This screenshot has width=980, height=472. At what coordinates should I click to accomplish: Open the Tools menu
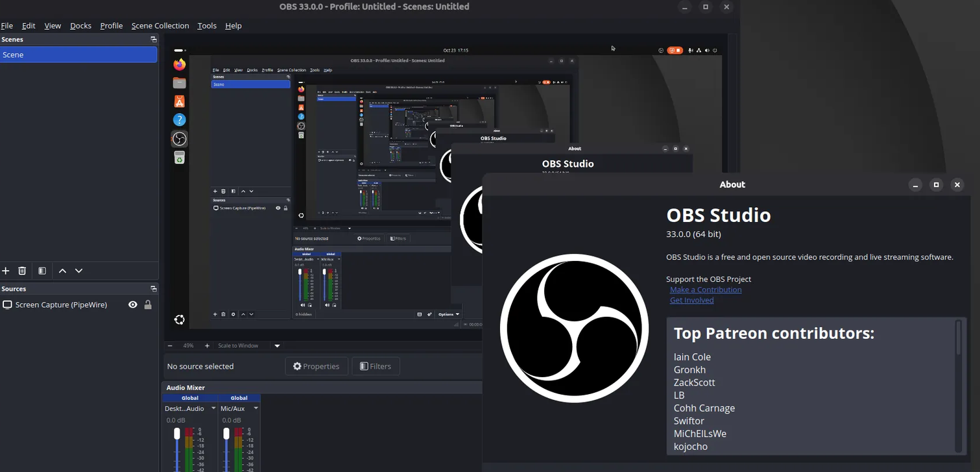click(207, 25)
